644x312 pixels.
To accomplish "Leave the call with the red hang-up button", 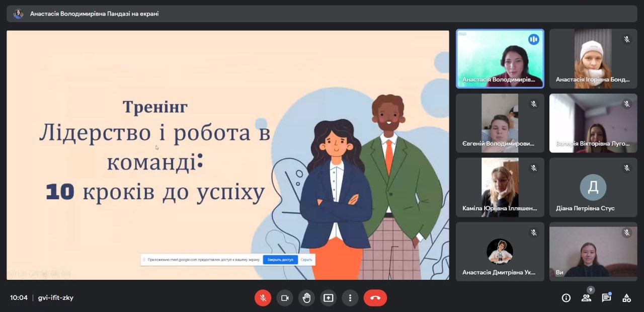I will [x=375, y=298].
